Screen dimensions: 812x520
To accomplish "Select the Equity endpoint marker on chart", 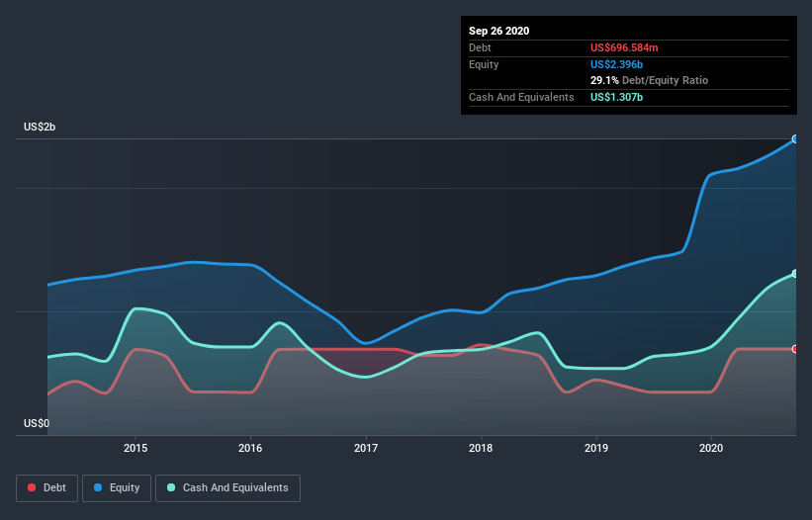I will (x=795, y=139).
